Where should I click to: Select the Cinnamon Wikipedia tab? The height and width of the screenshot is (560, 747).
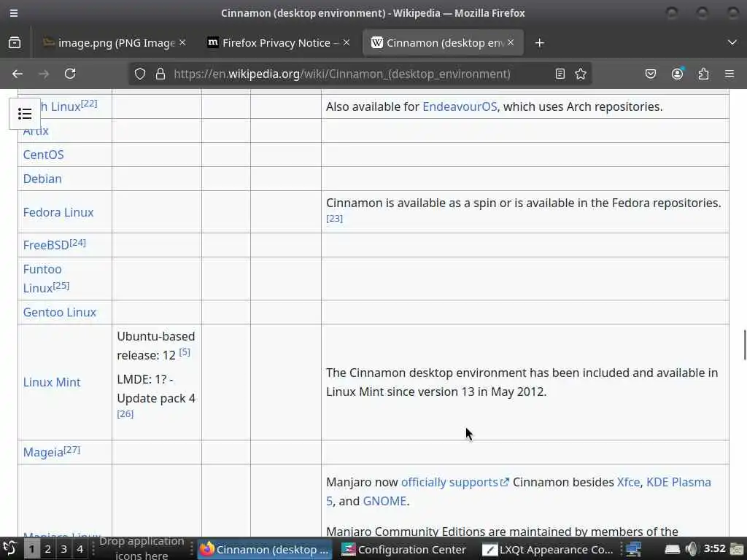443,43
